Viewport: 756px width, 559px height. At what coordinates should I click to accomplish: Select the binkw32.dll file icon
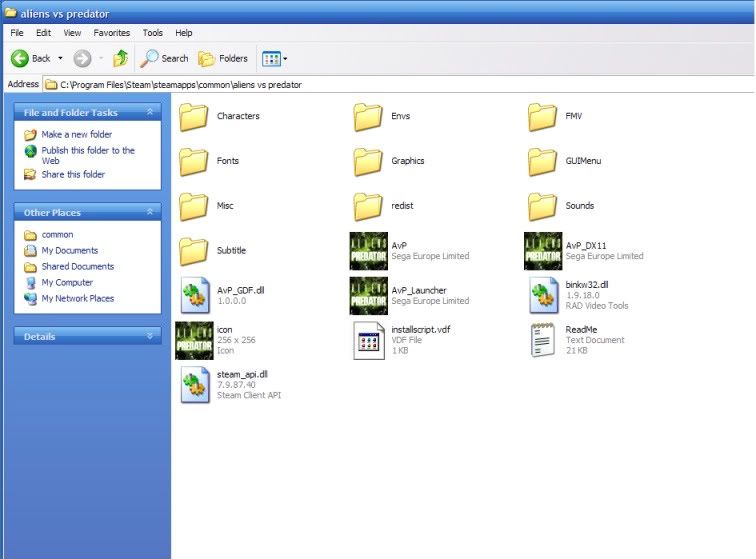click(544, 295)
